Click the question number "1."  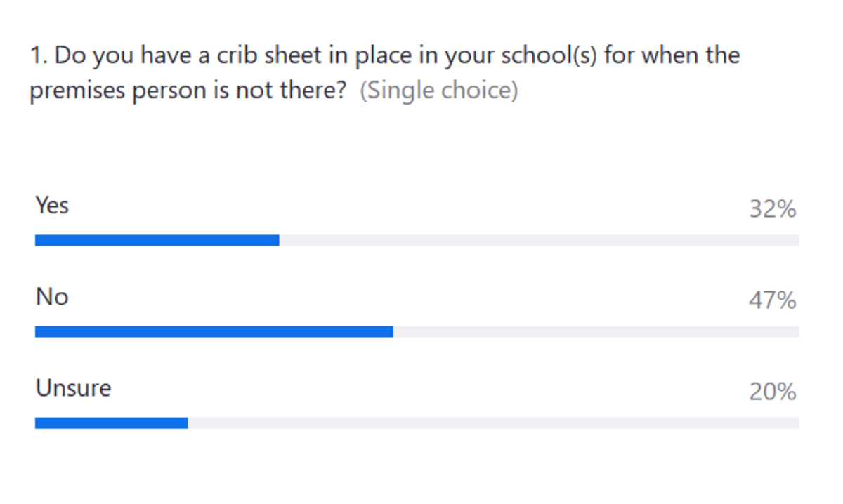point(39,55)
